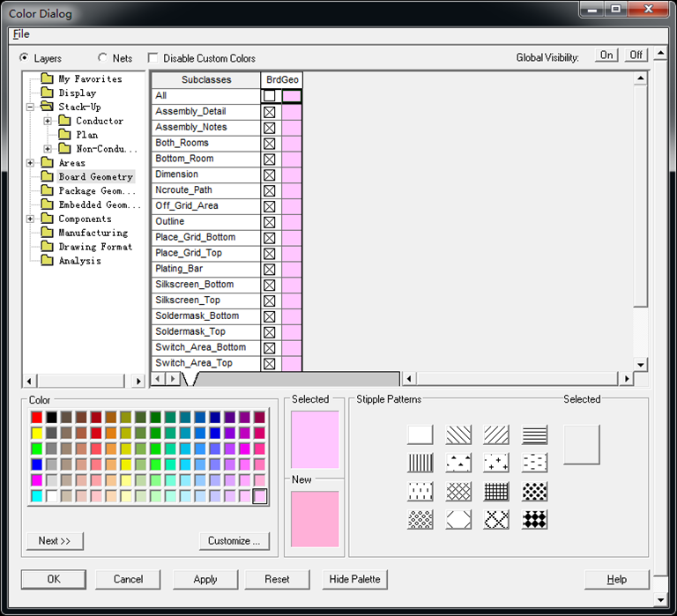
Task: Click the Plating_Bar color cell
Action: point(292,270)
